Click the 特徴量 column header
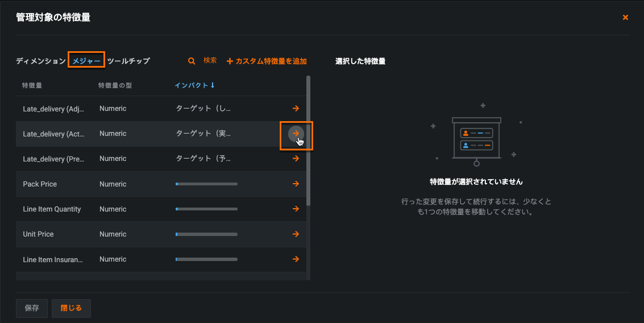The width and height of the screenshot is (644, 323). (x=32, y=86)
